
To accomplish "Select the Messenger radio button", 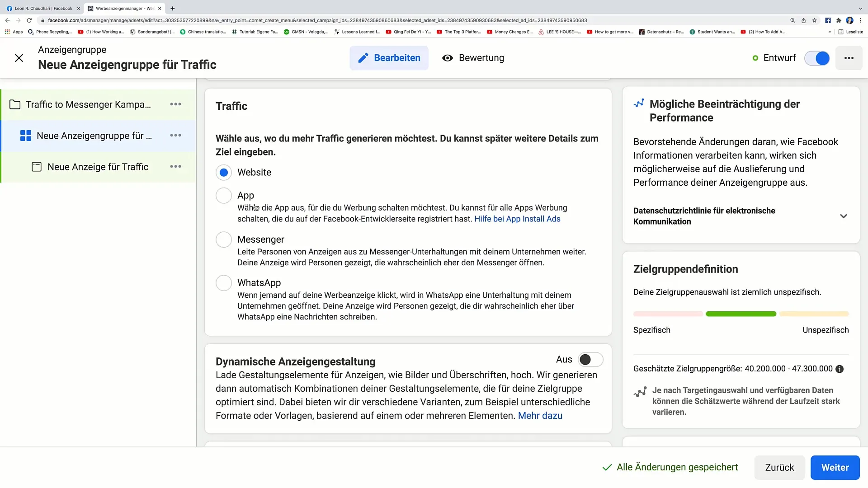I will [x=224, y=239].
